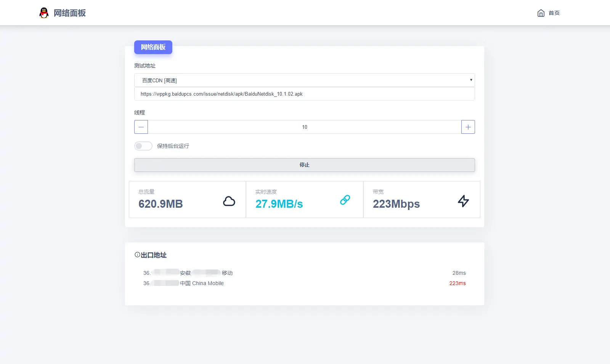610x364 pixels.
Task: Click the penguin logo icon
Action: coord(44,13)
